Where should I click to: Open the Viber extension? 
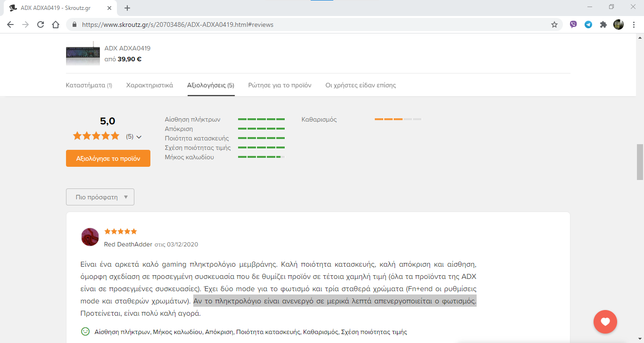(x=573, y=24)
